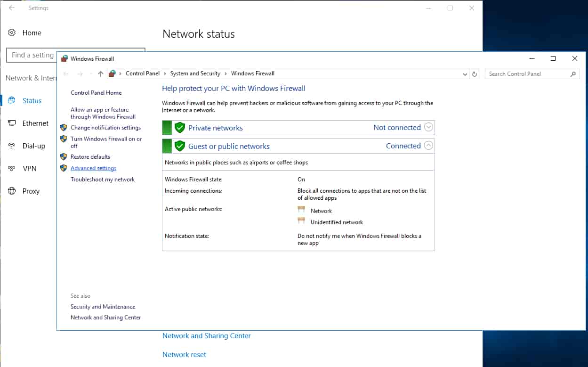Refresh the Windows Firewall page

click(475, 74)
